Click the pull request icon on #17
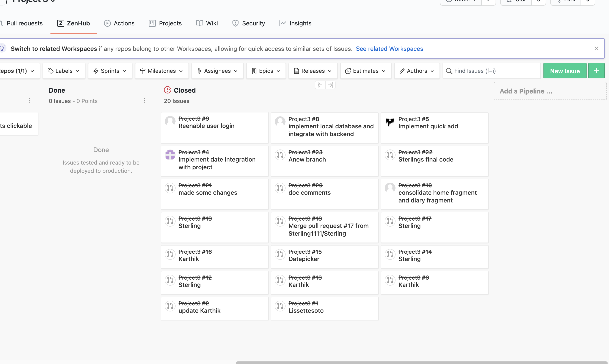The image size is (609, 364). tap(390, 221)
